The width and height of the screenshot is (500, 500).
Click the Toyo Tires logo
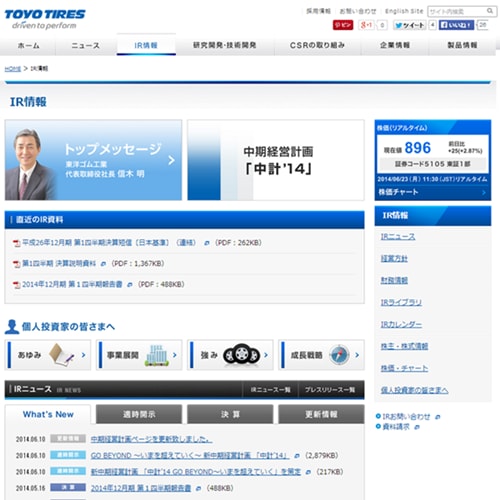tap(45, 19)
